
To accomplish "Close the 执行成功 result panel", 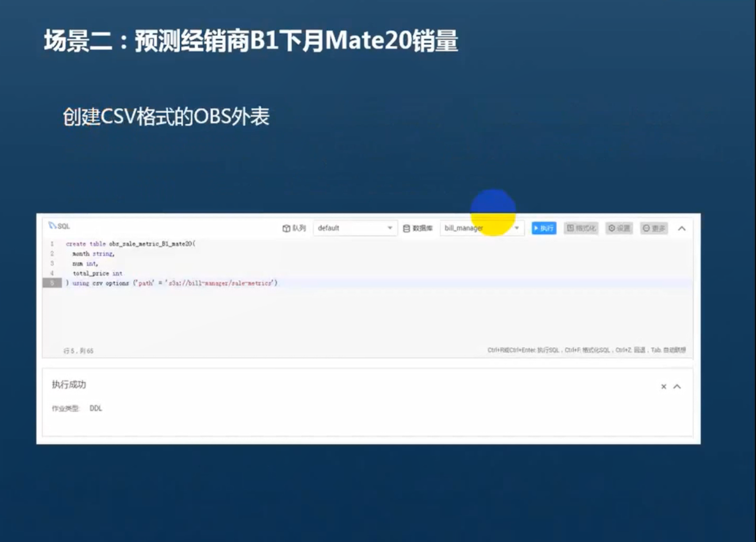I will [664, 387].
